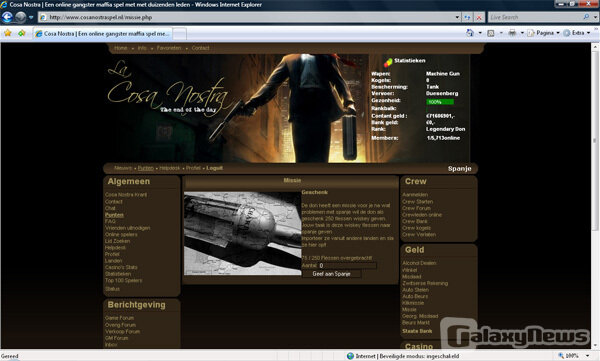This screenshot has height=361, width=600.
Task: Select the Cosa Nostra browser tab
Action: tap(103, 34)
